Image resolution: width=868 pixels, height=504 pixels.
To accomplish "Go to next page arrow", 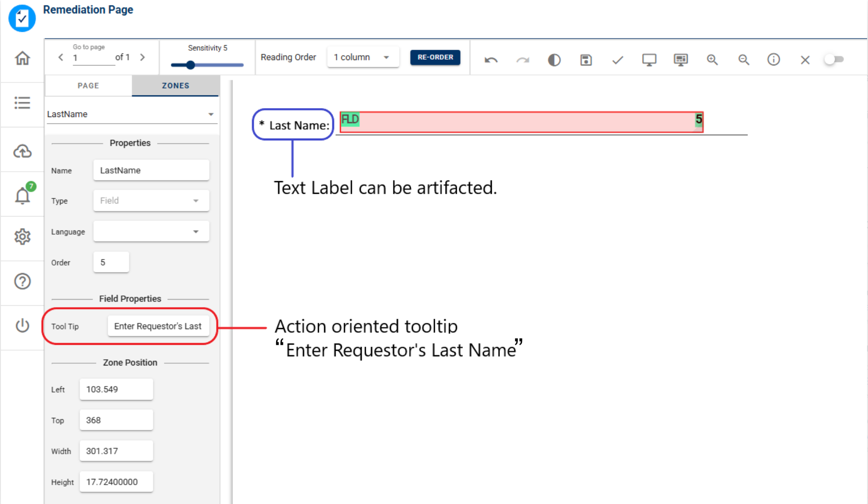I will [143, 57].
